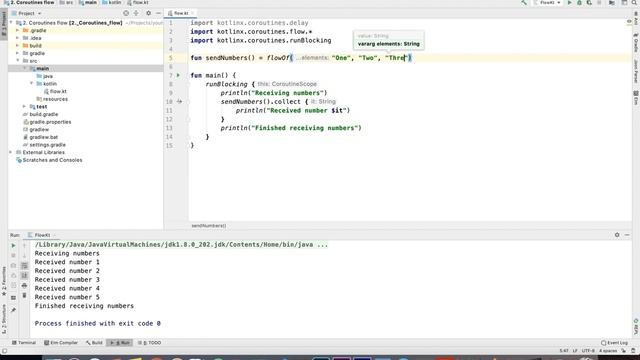The width and height of the screenshot is (640, 360).
Task: Toggle the Structure tool window strip button
Action: pyautogui.click(x=4, y=320)
